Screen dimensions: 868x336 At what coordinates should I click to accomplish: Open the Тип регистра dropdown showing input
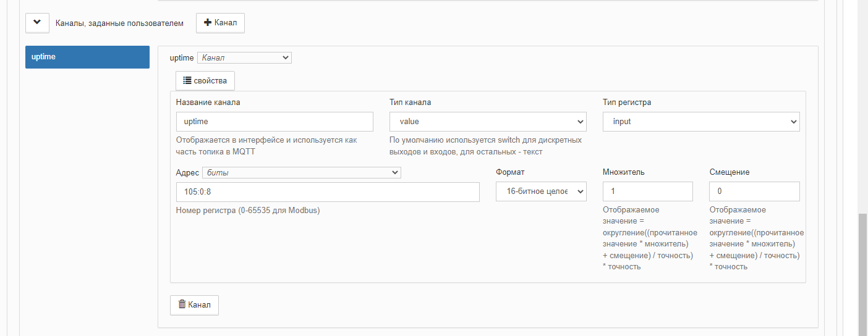pyautogui.click(x=701, y=122)
